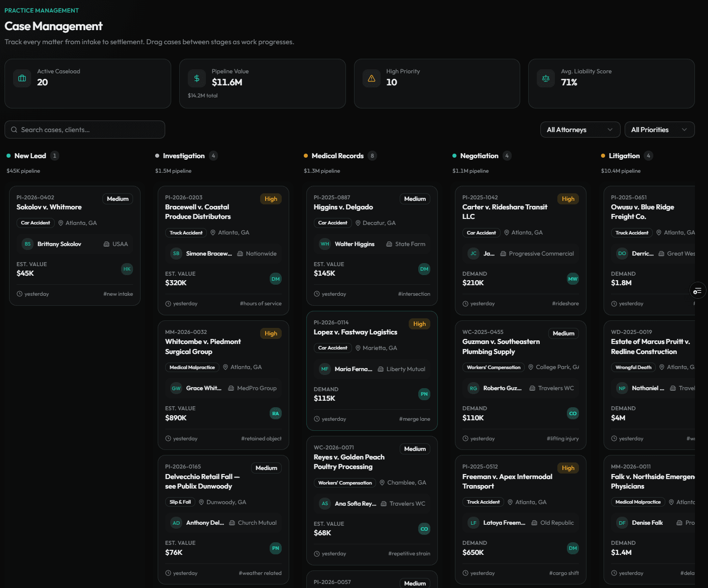Click DM attorney avatar on Bracewell v. Coastal card

(x=276, y=279)
